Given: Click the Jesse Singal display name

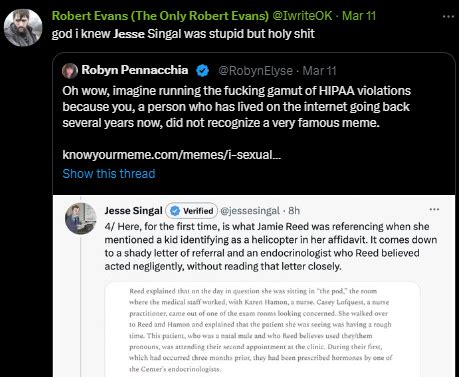Looking at the screenshot, I should [x=133, y=211].
